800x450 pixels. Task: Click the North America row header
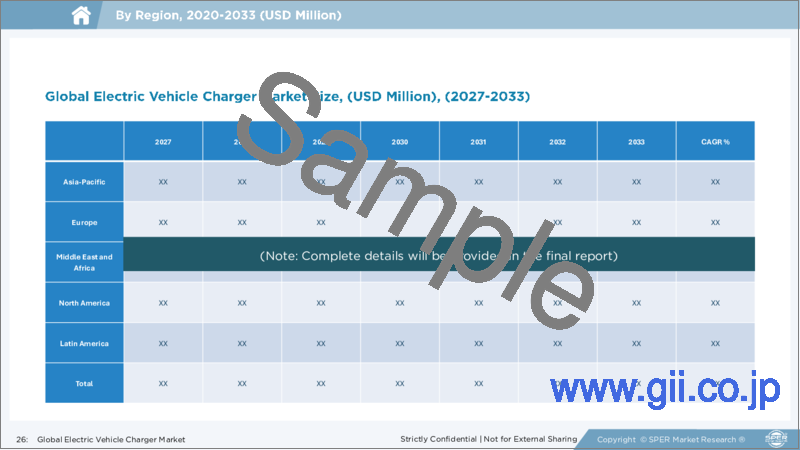[x=84, y=302]
